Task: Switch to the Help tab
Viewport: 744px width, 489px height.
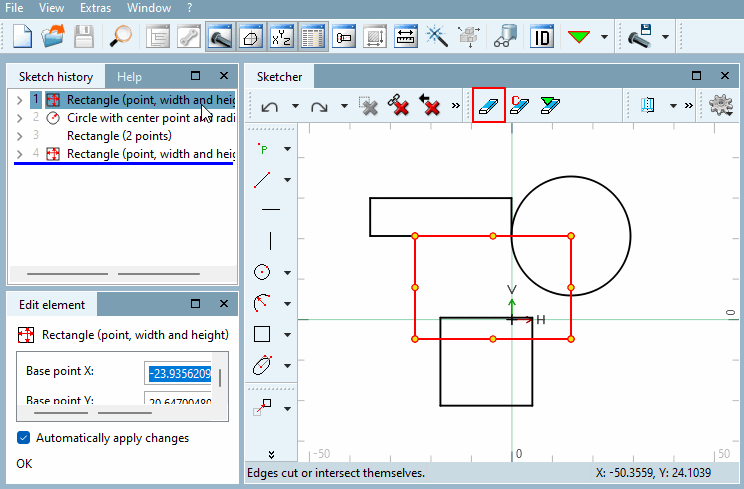Action: [130, 77]
